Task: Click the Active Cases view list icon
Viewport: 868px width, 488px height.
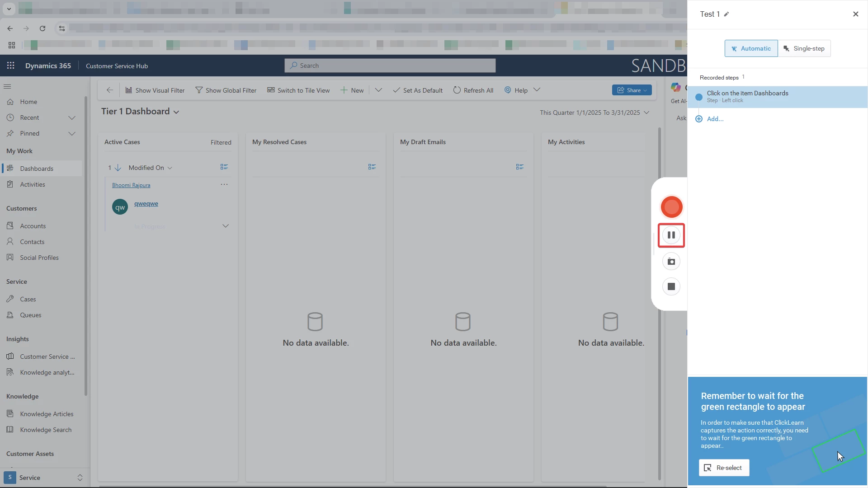Action: pos(224,167)
